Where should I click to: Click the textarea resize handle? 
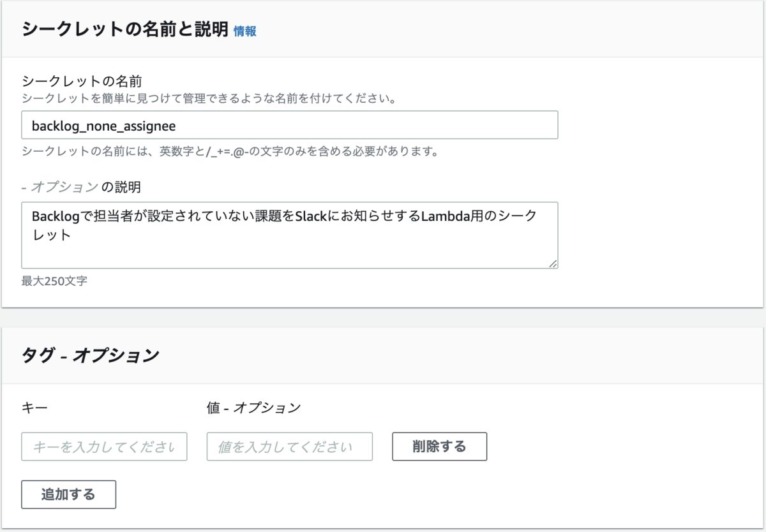(x=554, y=263)
